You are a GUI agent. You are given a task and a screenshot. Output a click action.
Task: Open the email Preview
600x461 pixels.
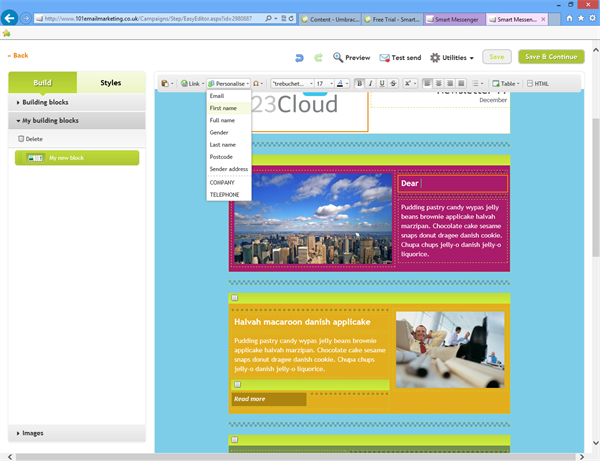[x=351, y=58]
